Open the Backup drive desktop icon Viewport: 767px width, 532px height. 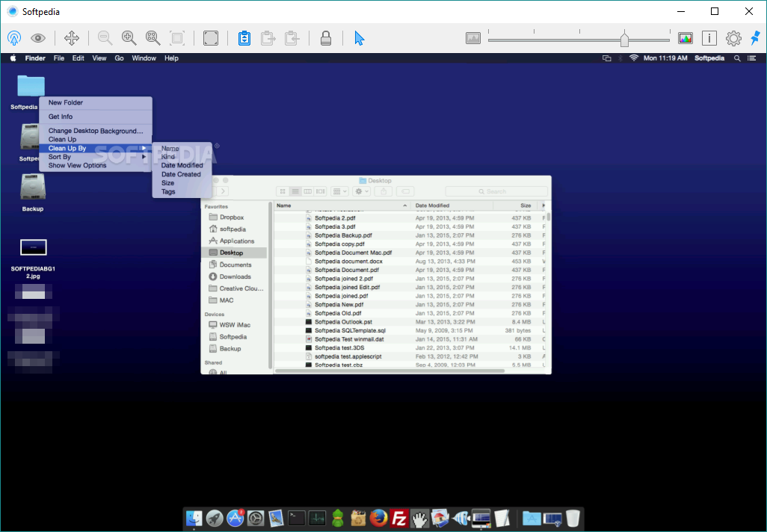tap(33, 188)
